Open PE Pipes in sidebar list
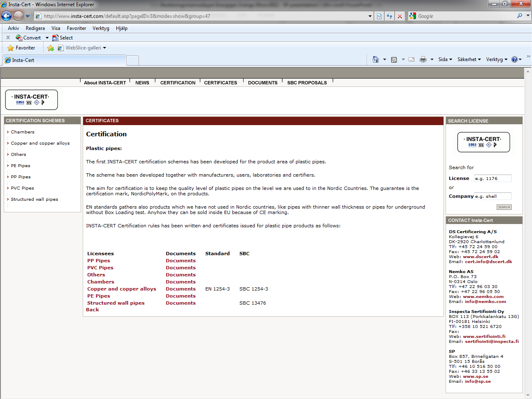This screenshot has width=532, height=399. tap(20, 165)
